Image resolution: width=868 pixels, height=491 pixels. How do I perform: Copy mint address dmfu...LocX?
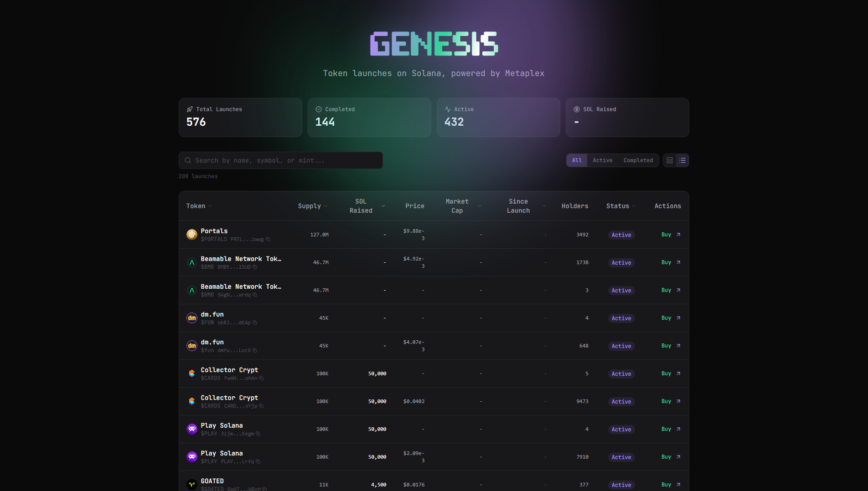click(255, 351)
